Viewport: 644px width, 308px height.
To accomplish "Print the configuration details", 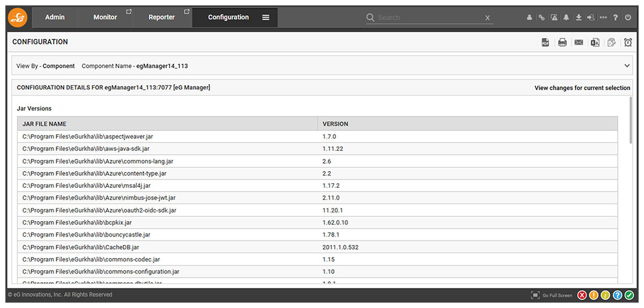I will point(562,42).
